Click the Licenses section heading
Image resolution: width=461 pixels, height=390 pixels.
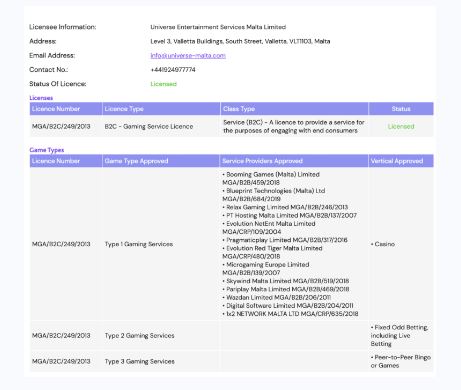(x=41, y=98)
